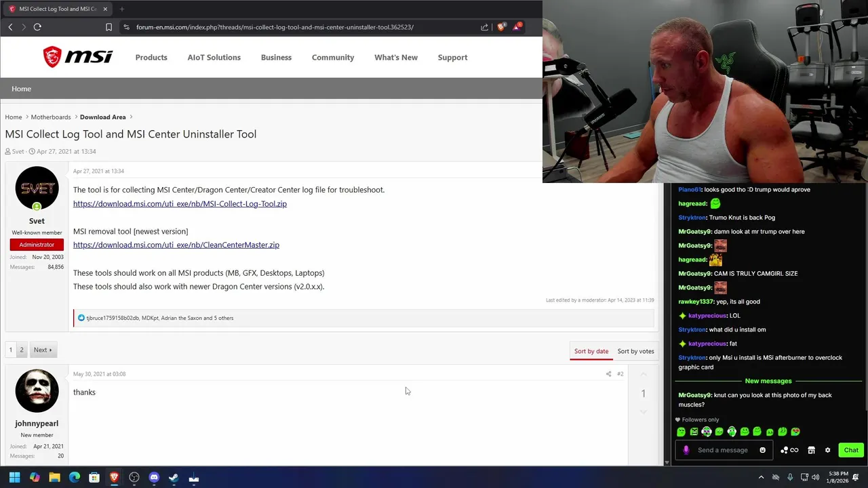
Task: Share post #2 via the share icon
Action: click(x=608, y=374)
